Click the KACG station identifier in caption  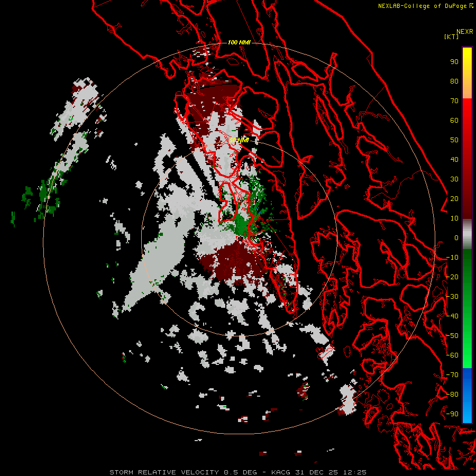(x=280, y=472)
